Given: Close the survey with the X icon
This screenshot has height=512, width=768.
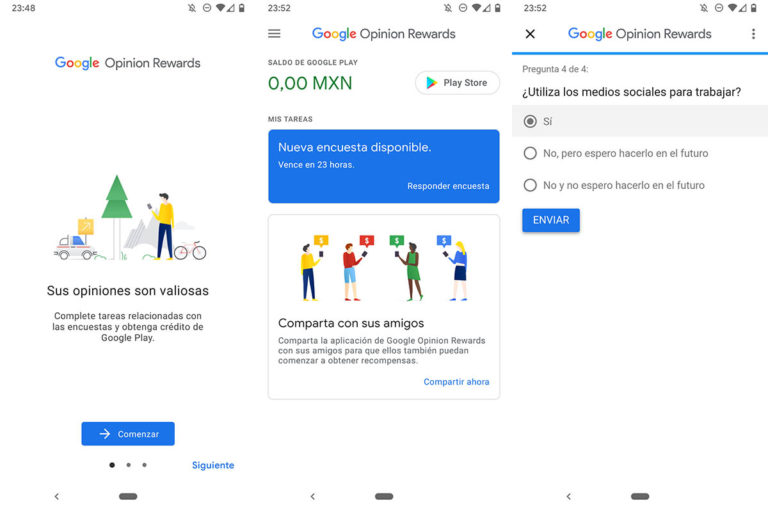Looking at the screenshot, I should pos(530,34).
